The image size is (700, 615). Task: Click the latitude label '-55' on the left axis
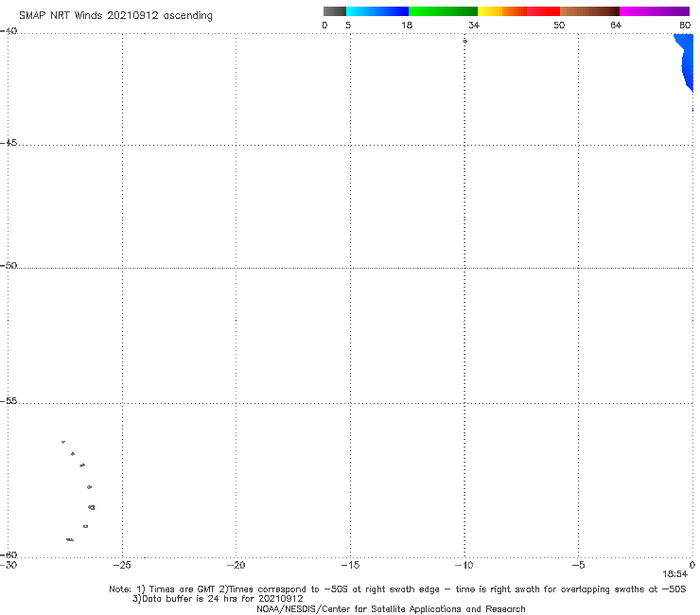[x=9, y=400]
